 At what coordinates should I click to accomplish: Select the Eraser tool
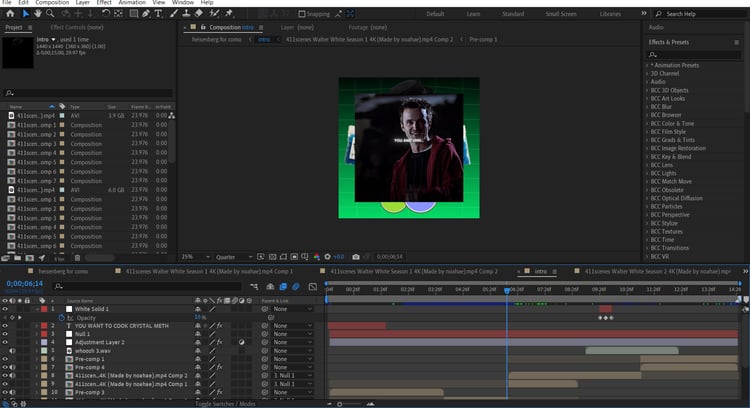(x=199, y=14)
